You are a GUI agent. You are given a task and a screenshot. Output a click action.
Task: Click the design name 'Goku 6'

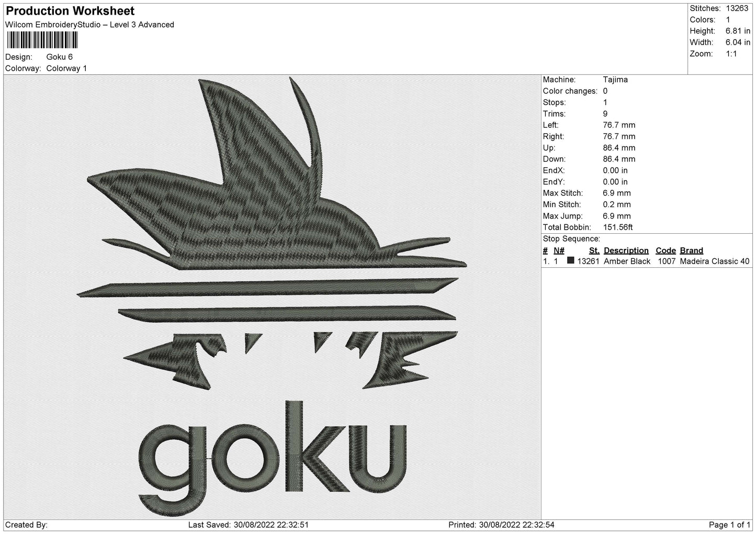pos(60,57)
